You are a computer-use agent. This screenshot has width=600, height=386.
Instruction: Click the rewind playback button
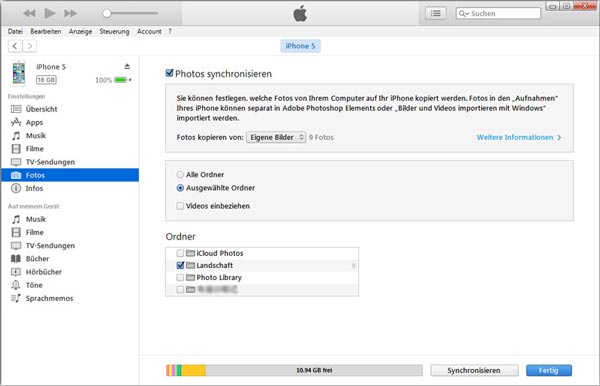tap(29, 13)
